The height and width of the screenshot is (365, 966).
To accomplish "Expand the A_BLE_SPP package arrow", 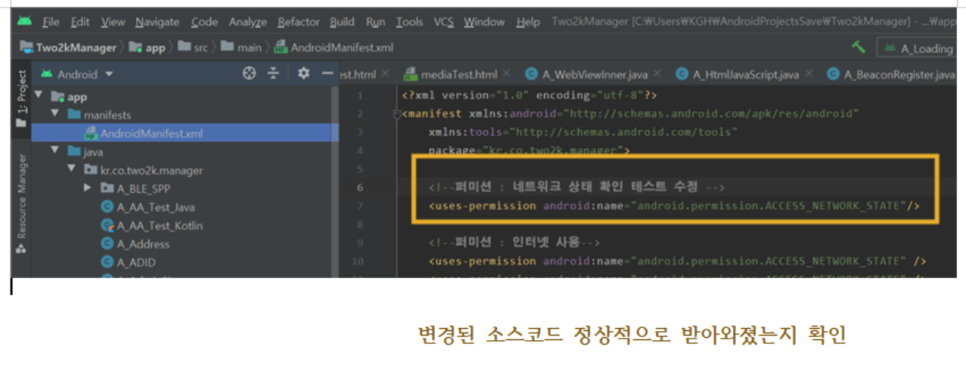I will click(x=88, y=188).
